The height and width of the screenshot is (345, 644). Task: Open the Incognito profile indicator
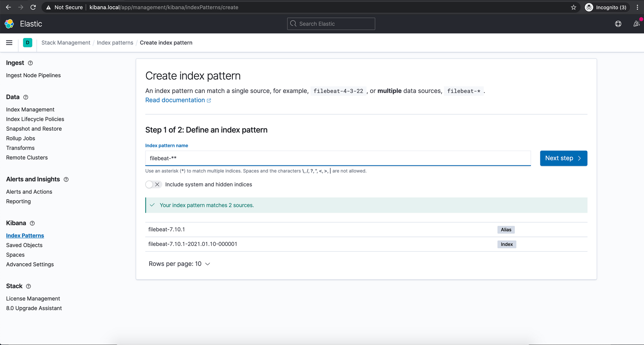(x=606, y=7)
